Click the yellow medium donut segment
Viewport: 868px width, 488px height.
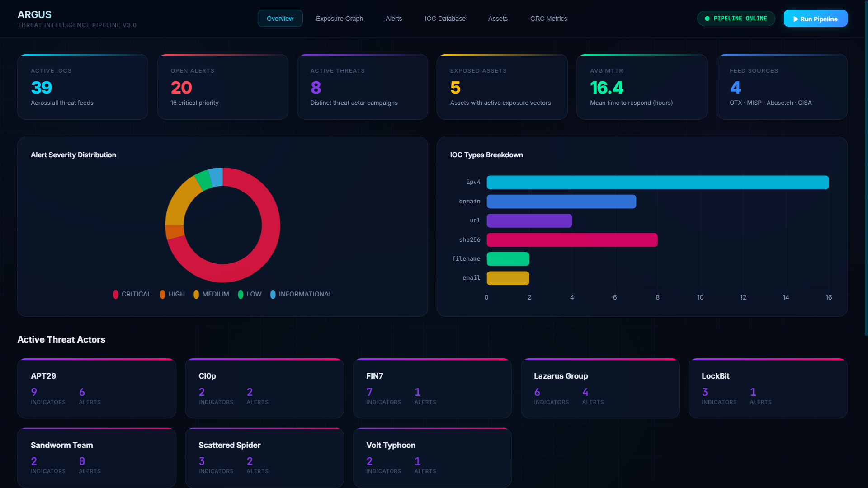tap(180, 202)
